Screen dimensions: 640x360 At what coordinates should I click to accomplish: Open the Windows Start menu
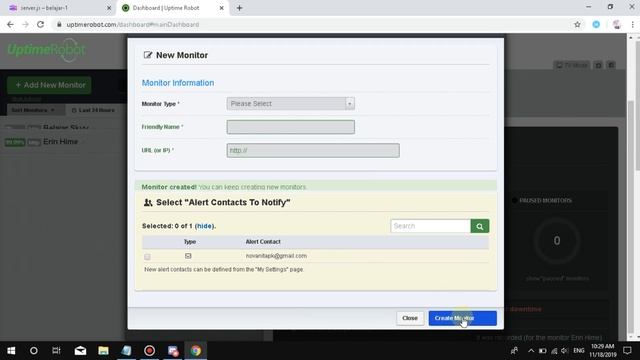pyautogui.click(x=11, y=351)
